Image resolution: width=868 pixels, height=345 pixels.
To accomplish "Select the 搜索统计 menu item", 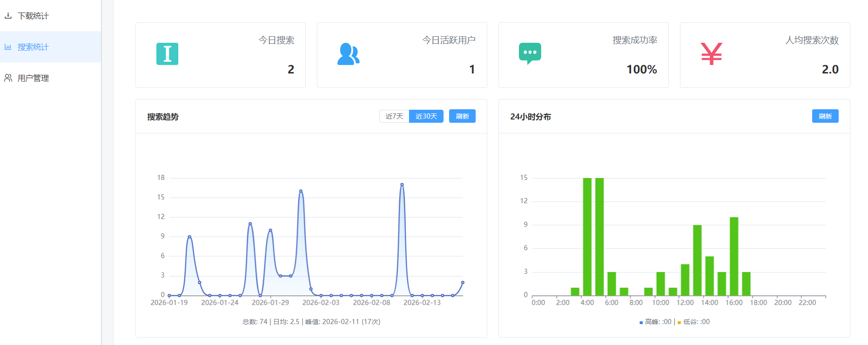I will click(33, 47).
